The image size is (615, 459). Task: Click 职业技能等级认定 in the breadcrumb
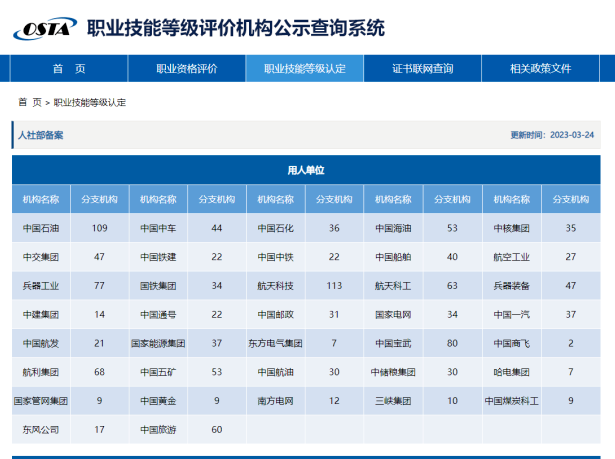(90, 102)
